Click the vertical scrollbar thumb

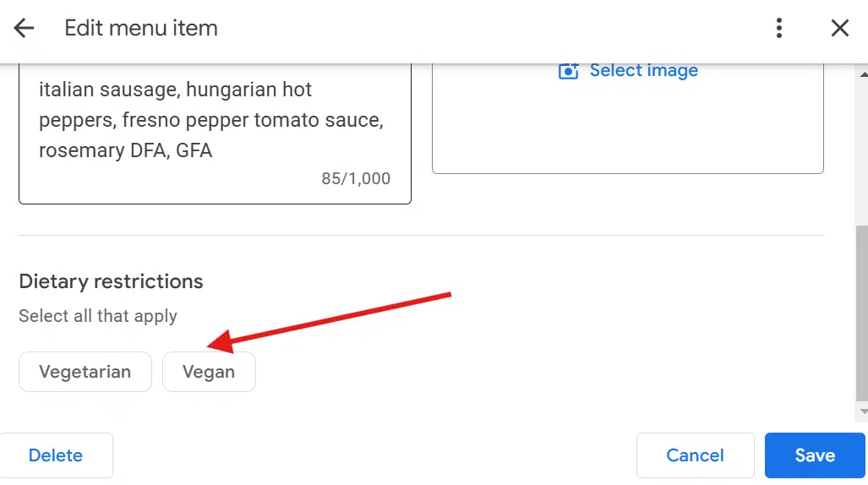click(862, 313)
